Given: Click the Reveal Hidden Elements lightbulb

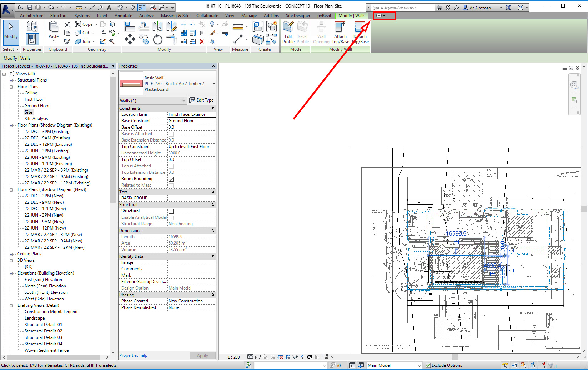Looking at the screenshot, I should coord(302,356).
